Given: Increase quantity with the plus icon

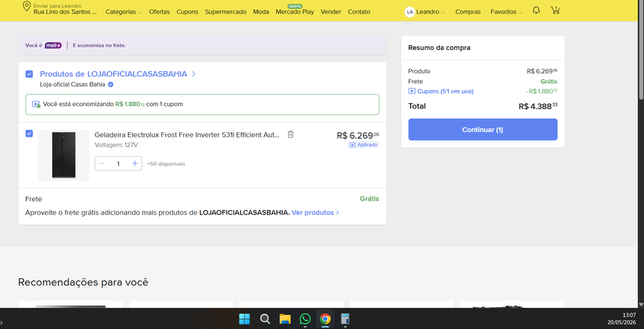Looking at the screenshot, I should pos(135,163).
